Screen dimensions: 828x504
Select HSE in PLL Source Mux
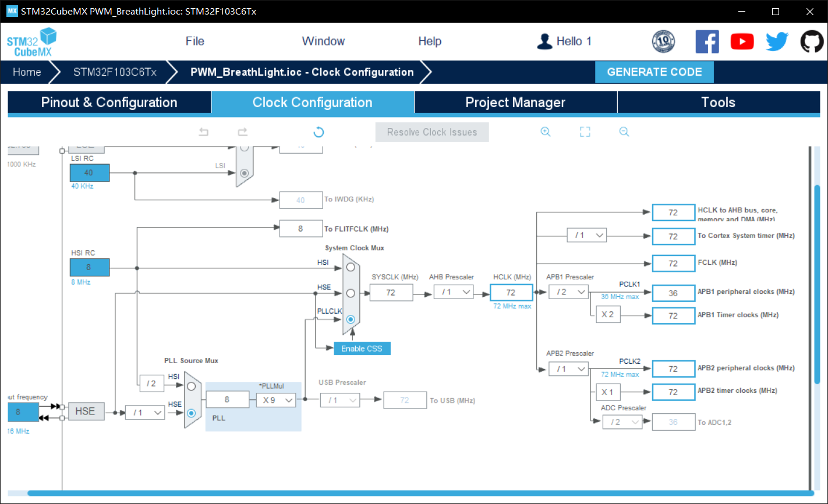coord(191,413)
